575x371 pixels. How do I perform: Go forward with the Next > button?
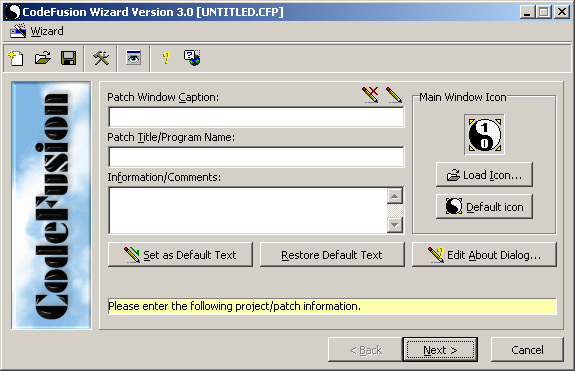pos(440,350)
